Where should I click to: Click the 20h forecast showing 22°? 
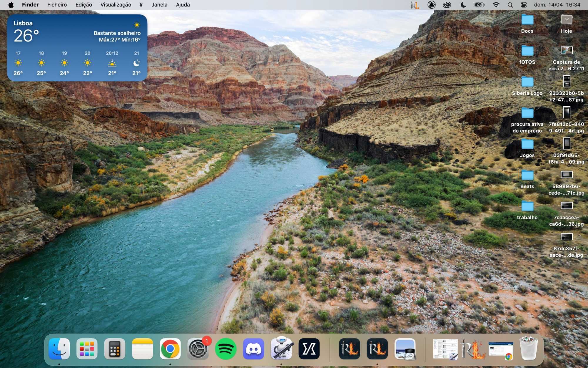click(x=88, y=63)
